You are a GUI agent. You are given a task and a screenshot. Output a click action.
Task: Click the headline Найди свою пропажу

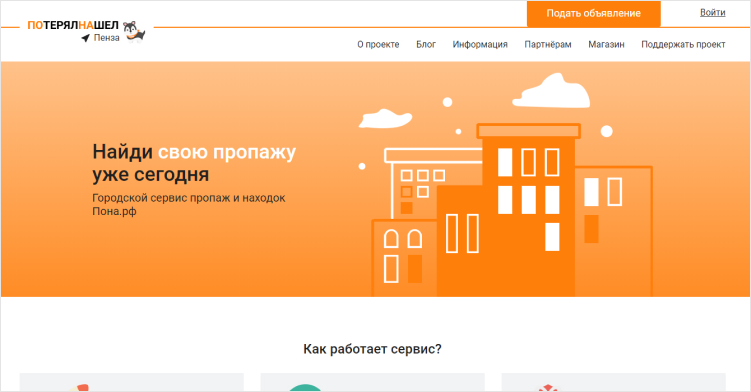pyautogui.click(x=194, y=152)
